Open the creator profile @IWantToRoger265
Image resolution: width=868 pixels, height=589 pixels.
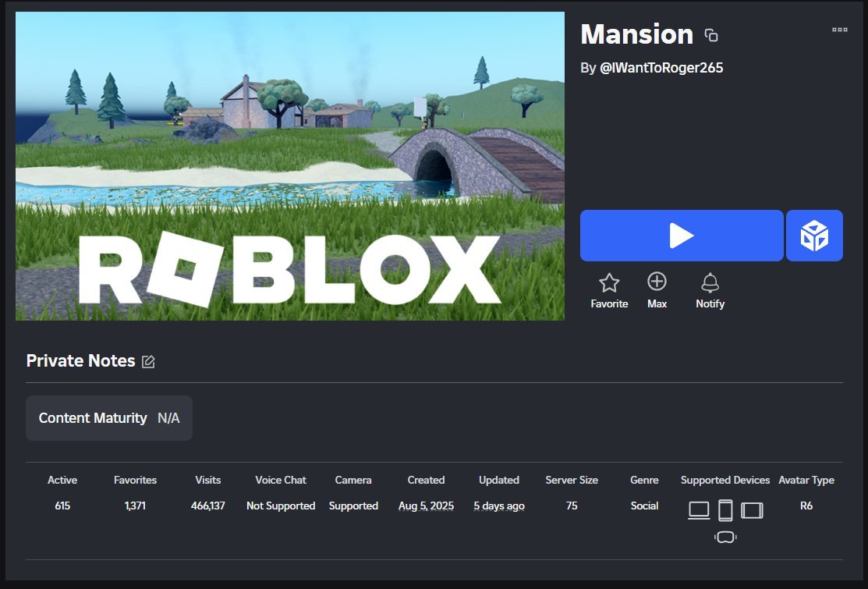click(661, 68)
